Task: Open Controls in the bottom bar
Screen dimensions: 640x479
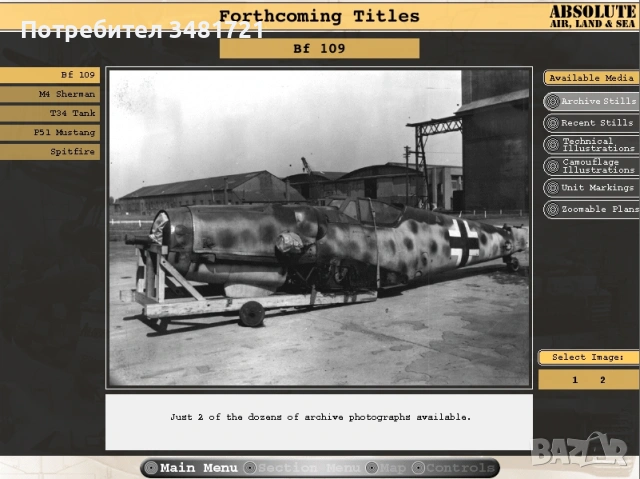Action: (455, 468)
